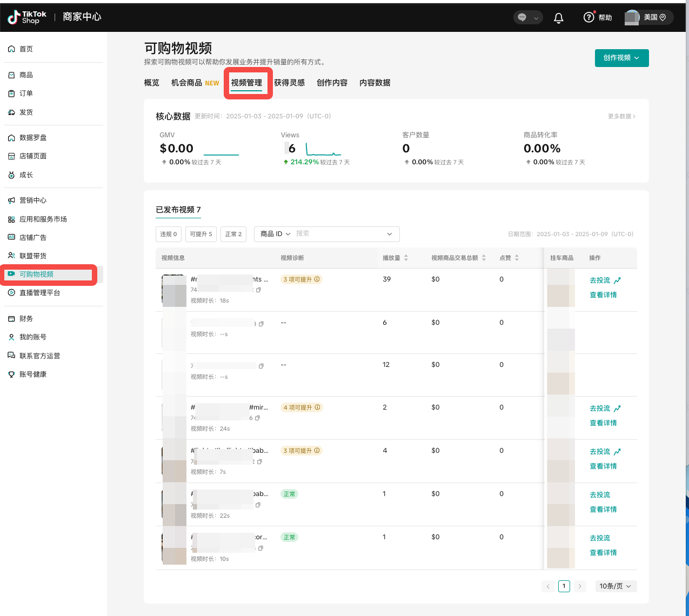
Task: Click the more data link
Action: coord(621,116)
